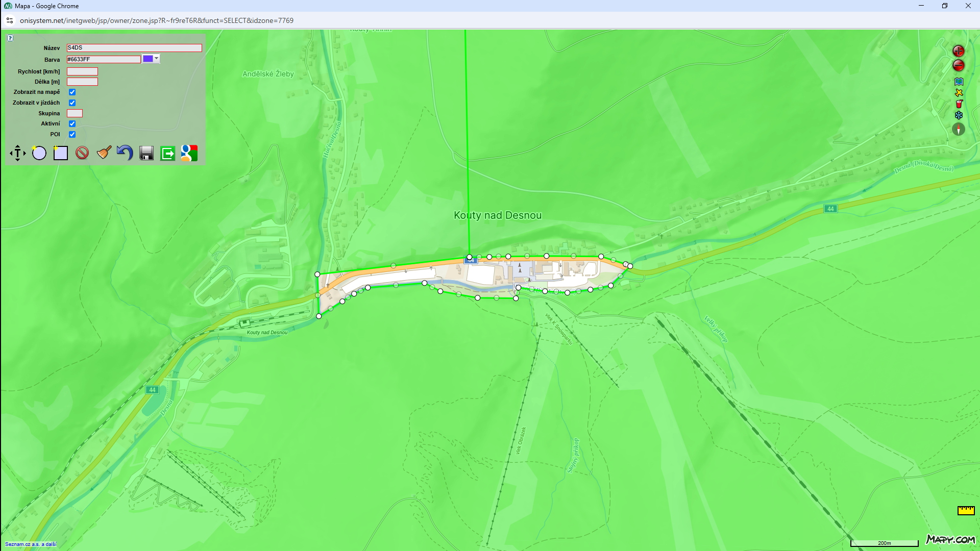Zoom in with the red plus button
The height and width of the screenshot is (551, 980).
tap(959, 51)
